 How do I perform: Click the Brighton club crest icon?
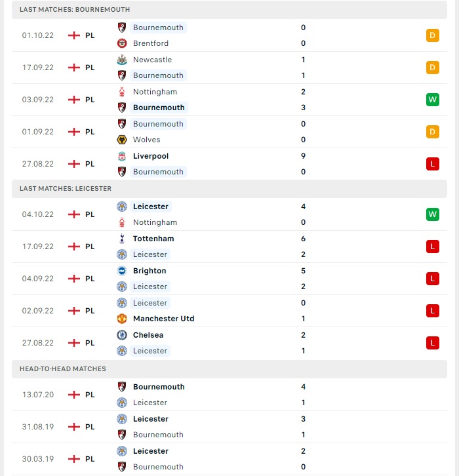point(122,271)
